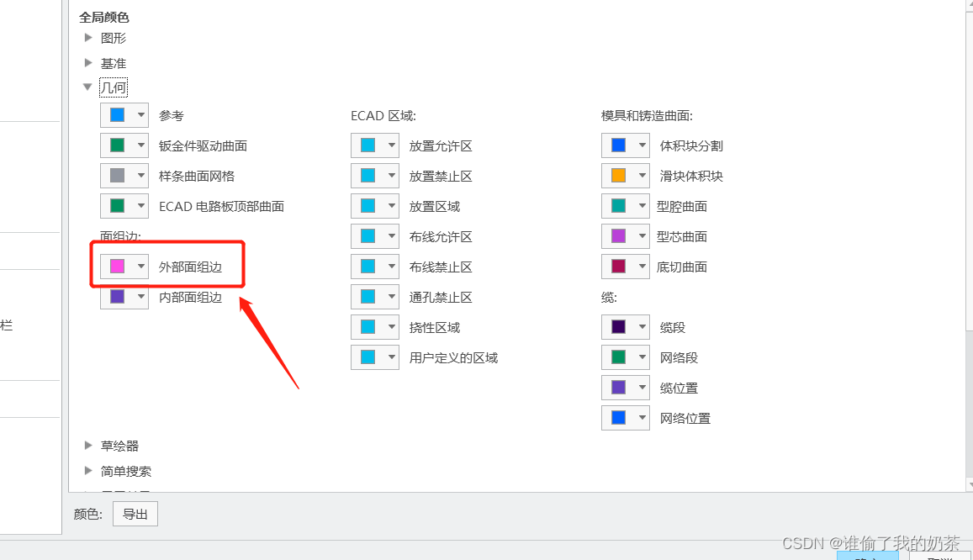Click the dark red 底切曲面 color swatch

619,266
